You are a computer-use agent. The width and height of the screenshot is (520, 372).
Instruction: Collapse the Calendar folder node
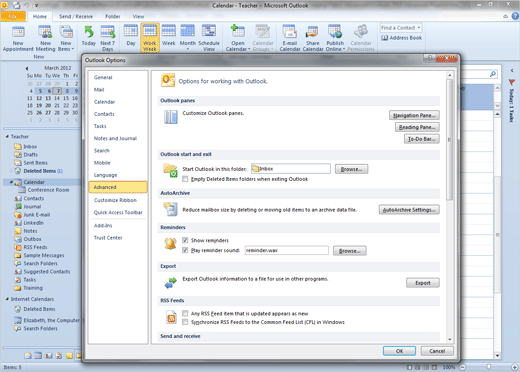11,182
